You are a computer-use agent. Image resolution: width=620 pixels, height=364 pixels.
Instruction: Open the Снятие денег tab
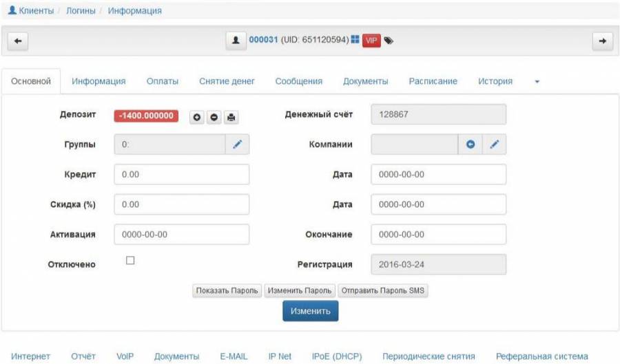(x=227, y=81)
